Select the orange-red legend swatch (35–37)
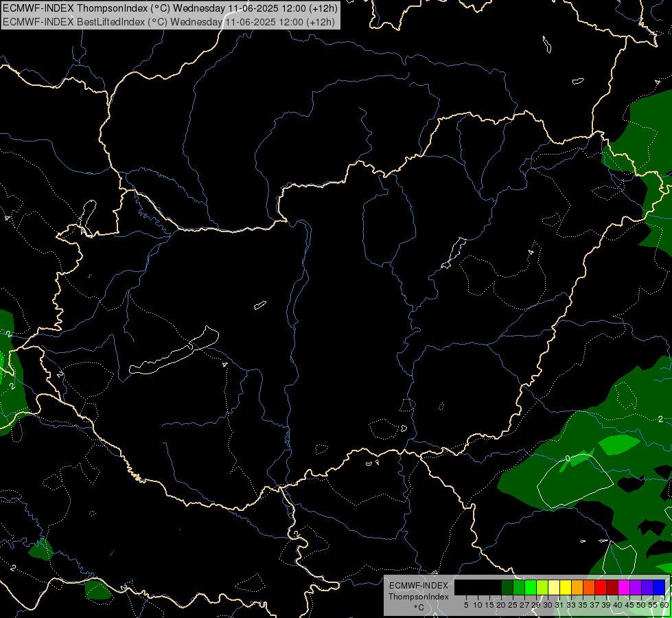This screenshot has width=672, height=618. click(x=589, y=587)
